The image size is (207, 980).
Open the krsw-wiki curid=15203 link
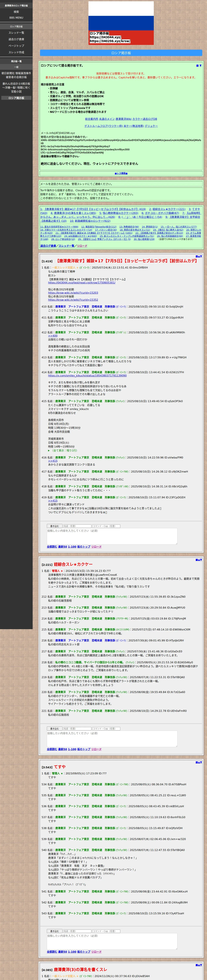click(73, 293)
